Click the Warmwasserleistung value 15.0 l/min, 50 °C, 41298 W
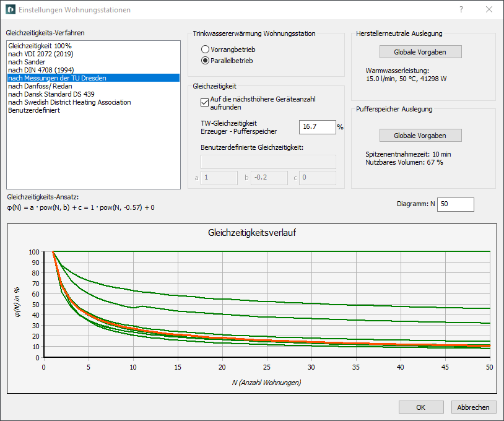Viewport: 504px width, 421px height. click(x=406, y=79)
